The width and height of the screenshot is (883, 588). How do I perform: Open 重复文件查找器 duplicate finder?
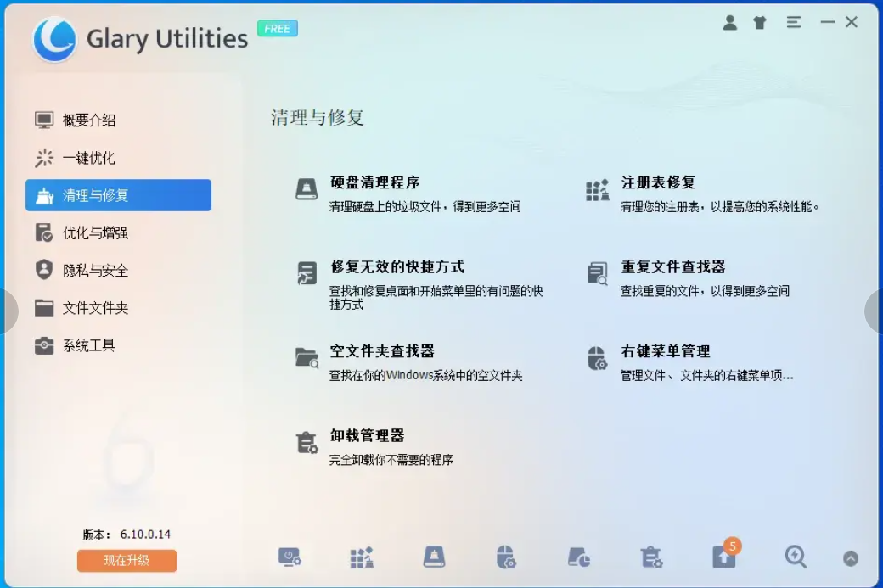tap(673, 266)
